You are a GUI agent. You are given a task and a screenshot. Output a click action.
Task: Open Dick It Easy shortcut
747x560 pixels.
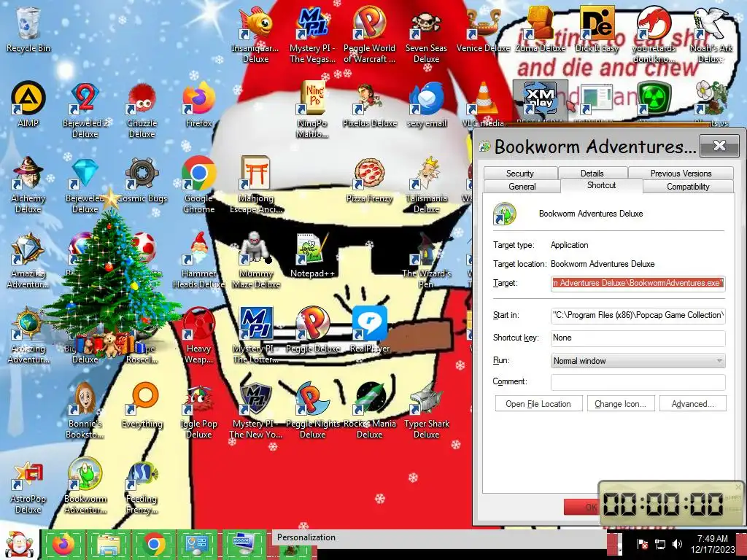coord(597,29)
